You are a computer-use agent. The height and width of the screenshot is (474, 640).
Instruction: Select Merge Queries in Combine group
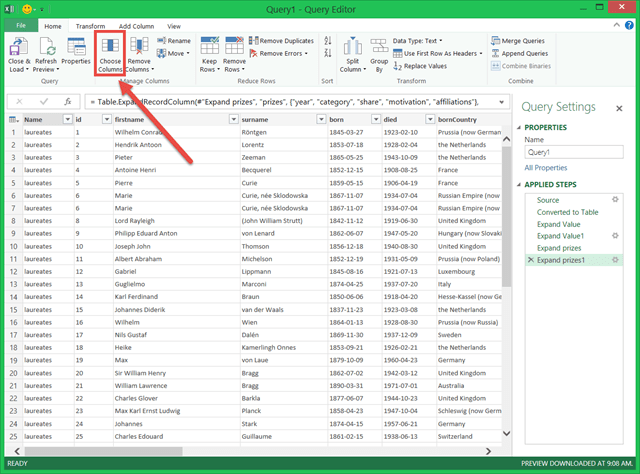click(520, 40)
